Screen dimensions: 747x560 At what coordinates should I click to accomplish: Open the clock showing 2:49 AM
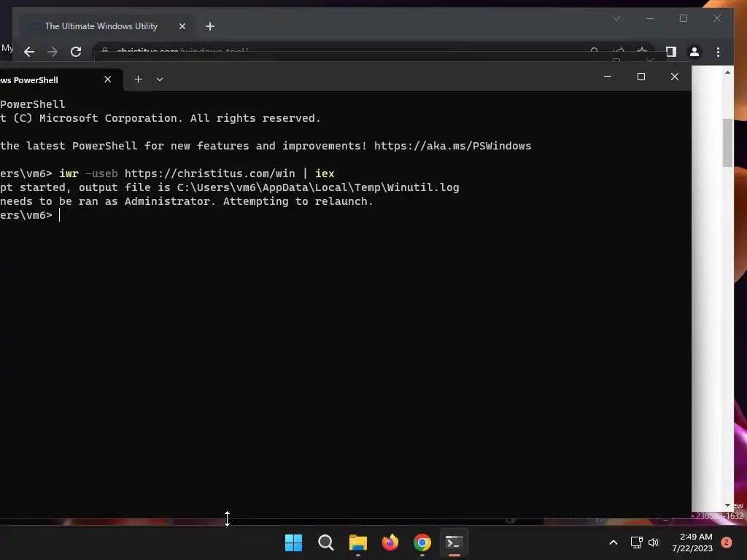click(x=692, y=542)
